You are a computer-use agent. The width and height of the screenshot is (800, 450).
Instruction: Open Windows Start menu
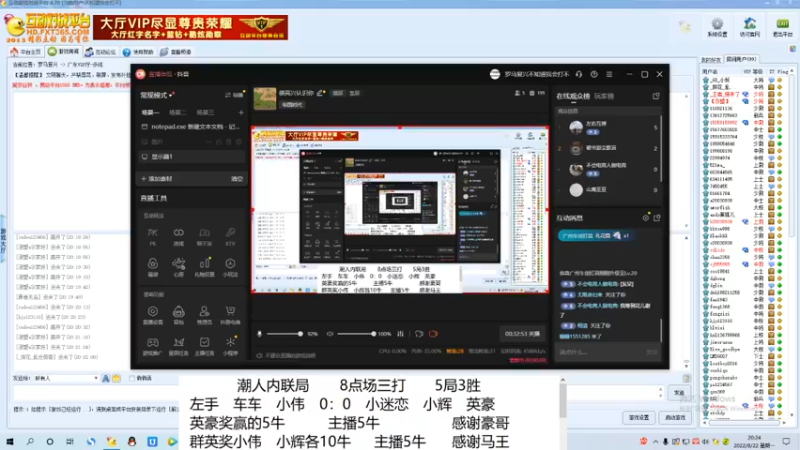tap(10, 441)
